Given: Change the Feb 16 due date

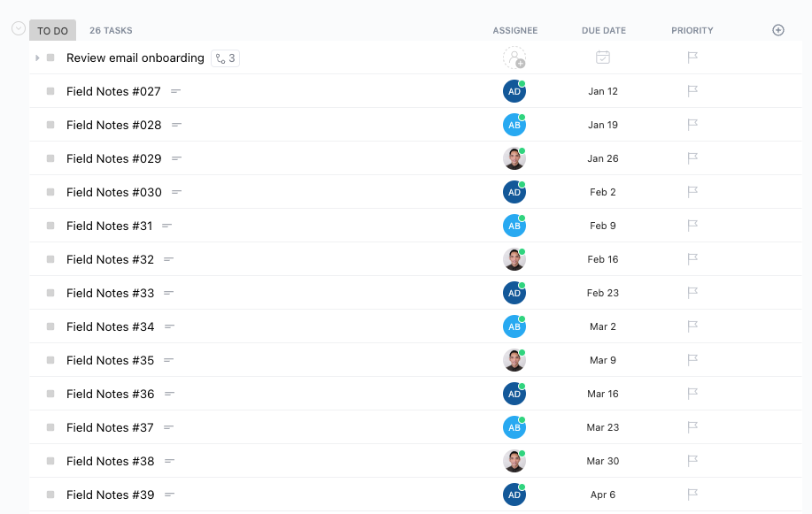Looking at the screenshot, I should coord(603,259).
